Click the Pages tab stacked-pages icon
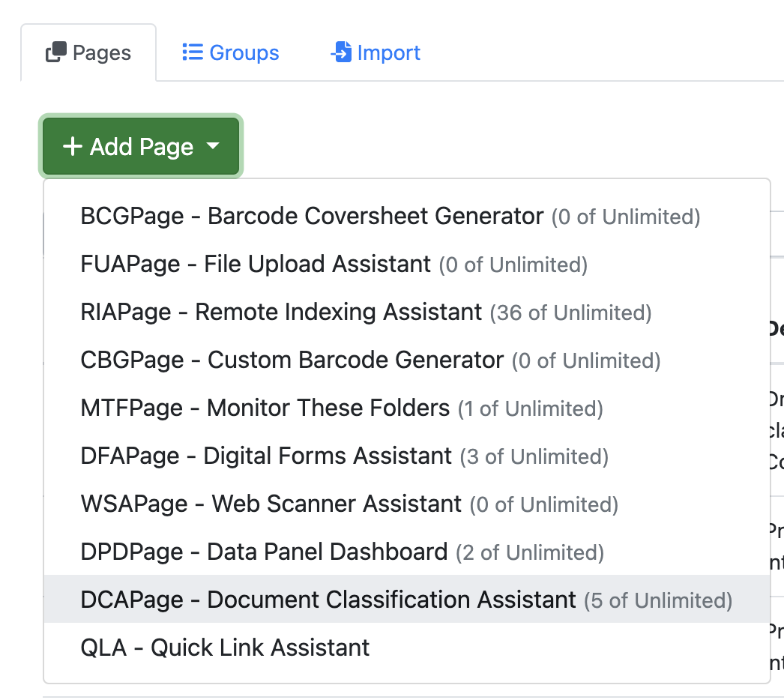Screen dimensions: 784x700 pyautogui.click(x=56, y=53)
